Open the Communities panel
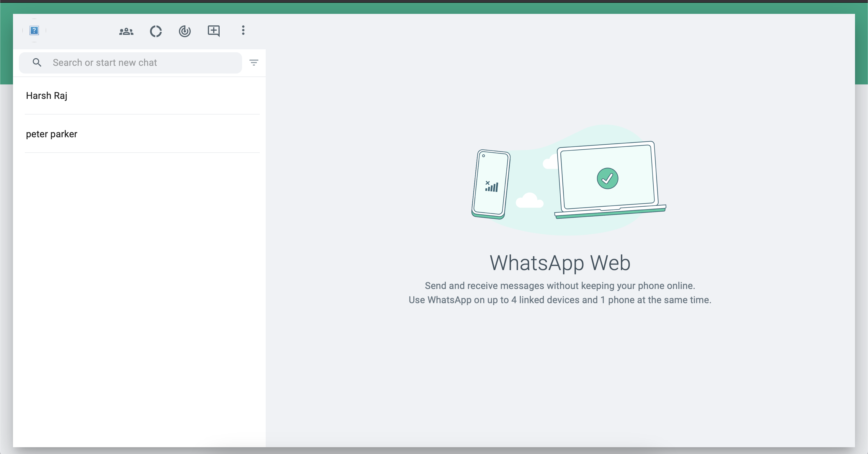The height and width of the screenshot is (454, 868). (126, 31)
